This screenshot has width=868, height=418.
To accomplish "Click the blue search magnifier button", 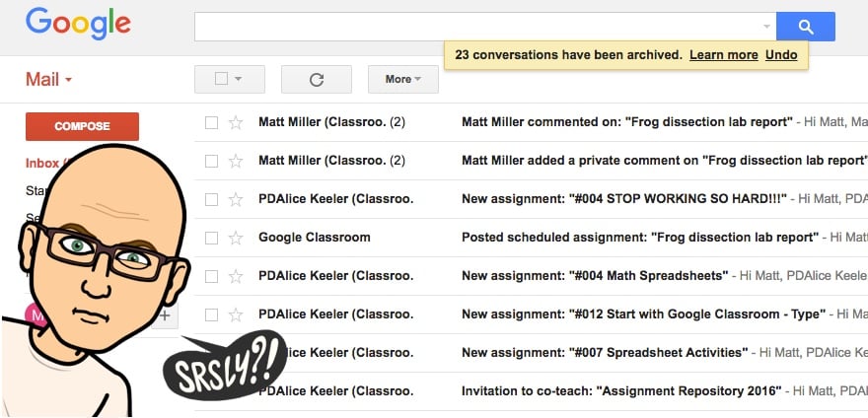I will [x=806, y=27].
